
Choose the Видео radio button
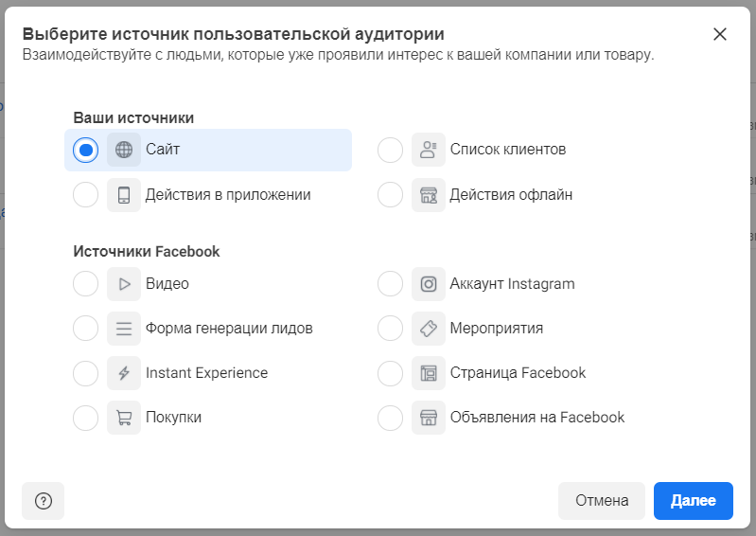click(x=86, y=284)
